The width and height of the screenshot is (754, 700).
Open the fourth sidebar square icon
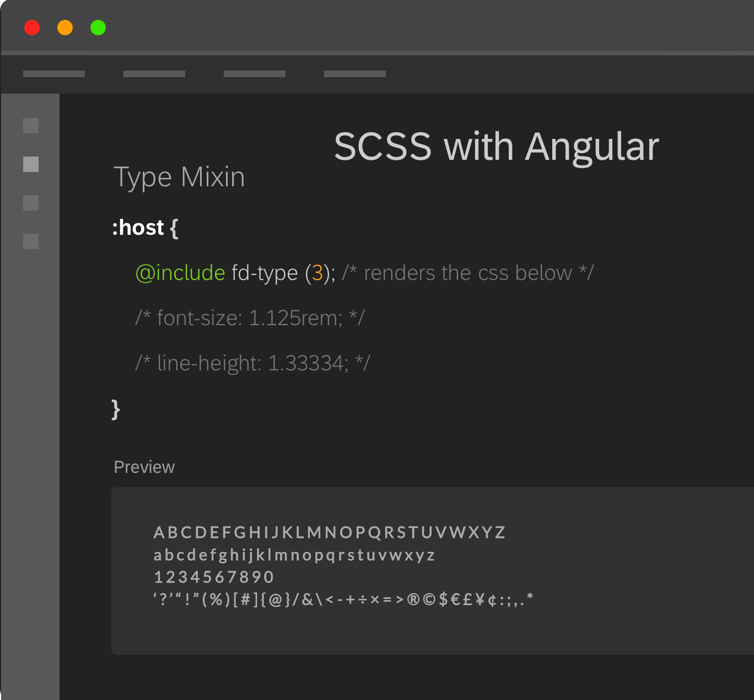point(31,241)
